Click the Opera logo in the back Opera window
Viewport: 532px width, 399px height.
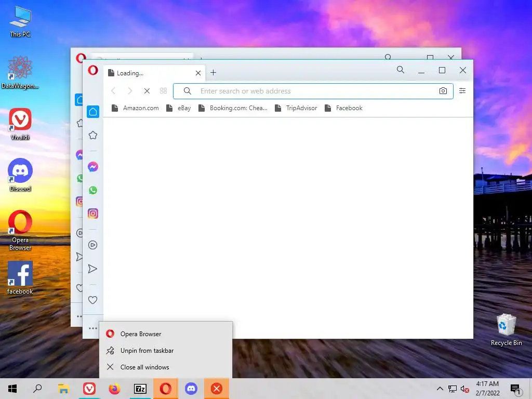pos(81,58)
